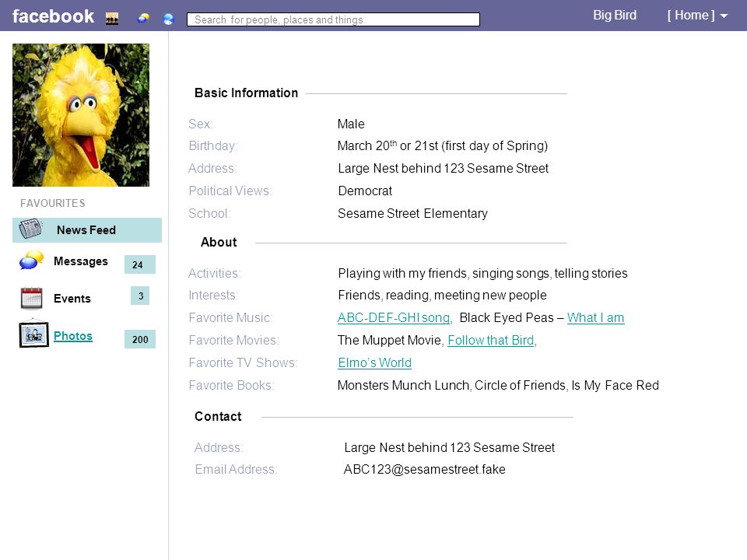The image size is (747, 560).
Task: Open the messages chat bubble icon in header
Action: pos(143,18)
